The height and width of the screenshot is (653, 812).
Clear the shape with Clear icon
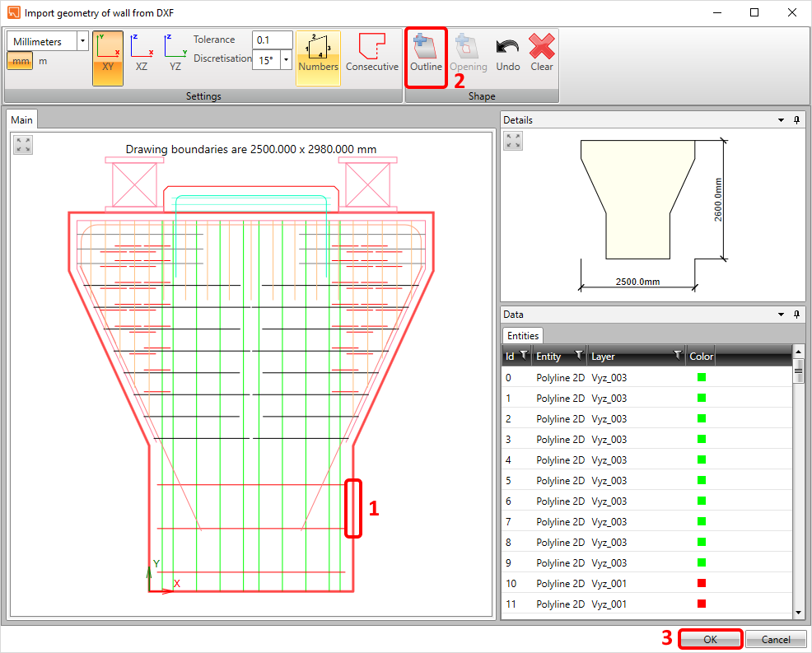[x=541, y=54]
